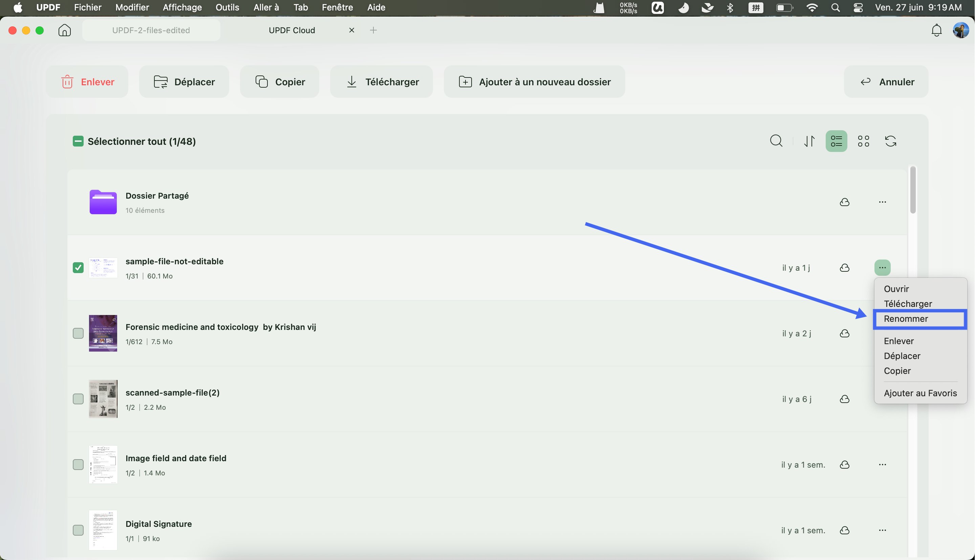Click cloud icon for Digital Signature
Viewport: 975px width, 560px height.
845,530
